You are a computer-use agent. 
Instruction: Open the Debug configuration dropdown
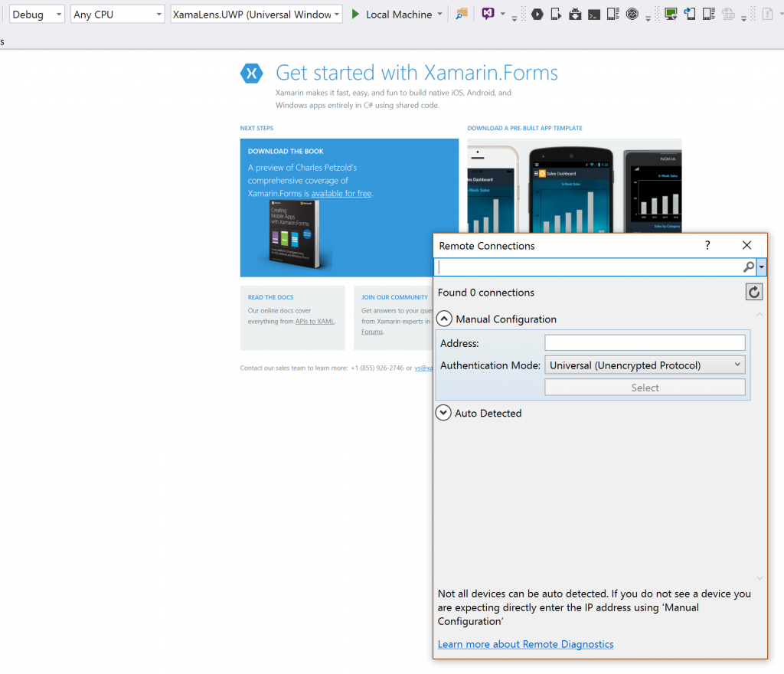(36, 15)
